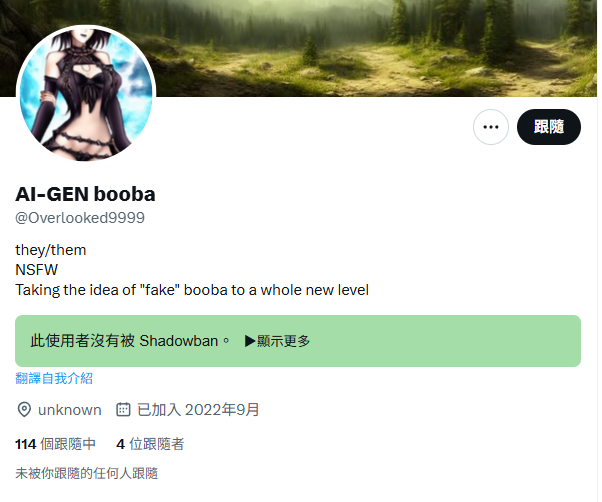Image resolution: width=602 pixels, height=502 pixels.
Task: Open the circular profile avatar picture
Action: tap(86, 93)
